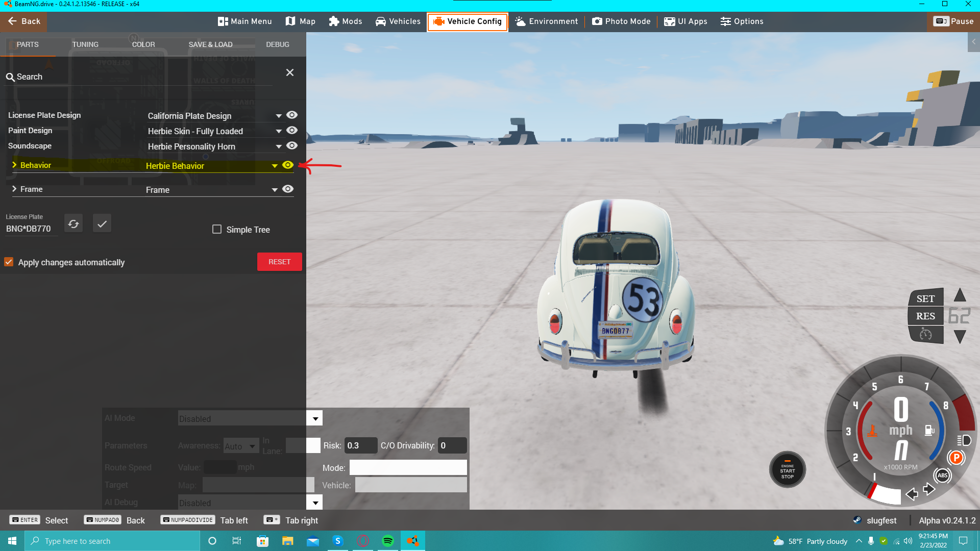Image resolution: width=980 pixels, height=551 pixels.
Task: Click the parts Search field
Action: (x=138, y=77)
